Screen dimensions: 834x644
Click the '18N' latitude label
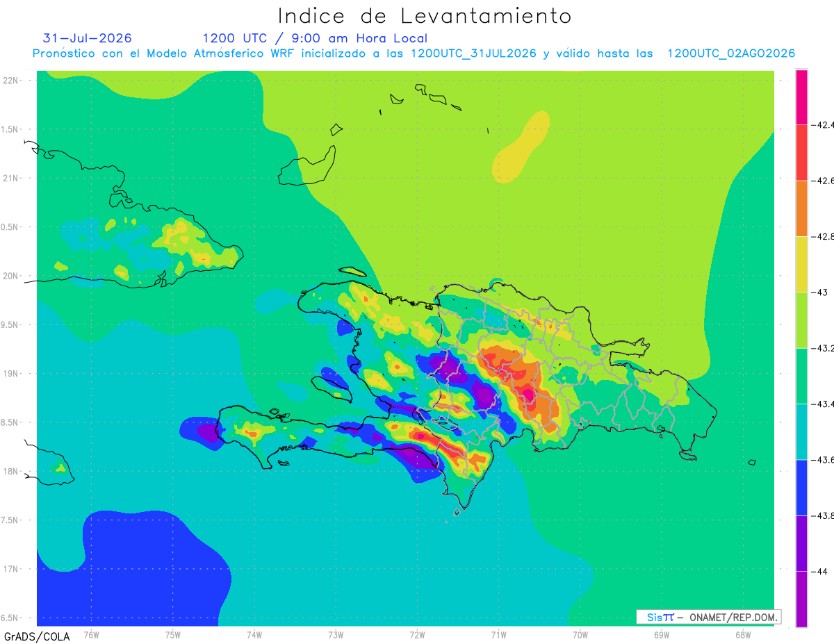pyautogui.click(x=12, y=471)
